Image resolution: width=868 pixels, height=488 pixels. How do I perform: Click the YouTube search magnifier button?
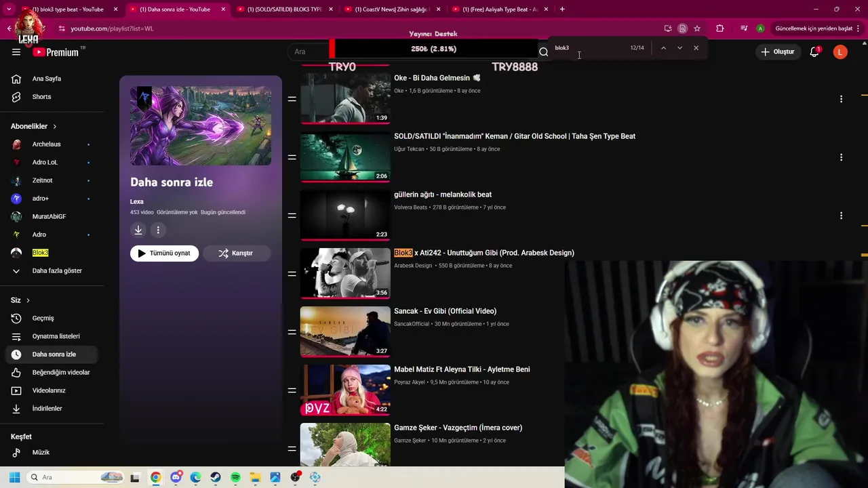click(543, 52)
